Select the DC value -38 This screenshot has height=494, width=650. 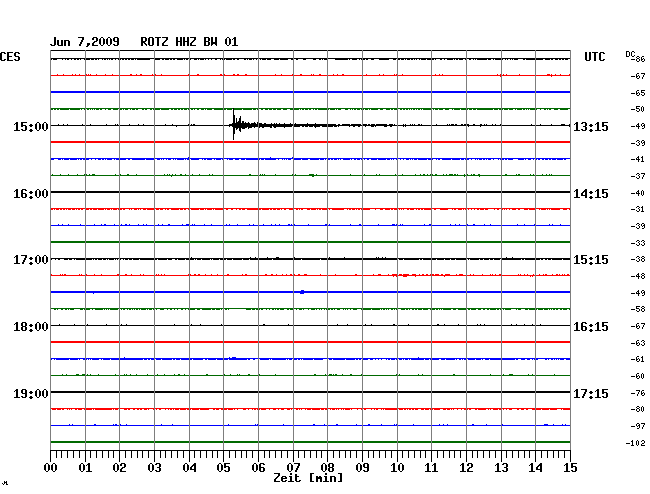click(x=638, y=259)
